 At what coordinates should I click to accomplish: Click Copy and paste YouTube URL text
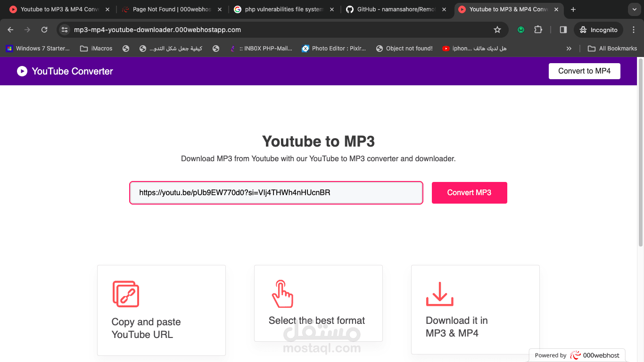coord(146,329)
